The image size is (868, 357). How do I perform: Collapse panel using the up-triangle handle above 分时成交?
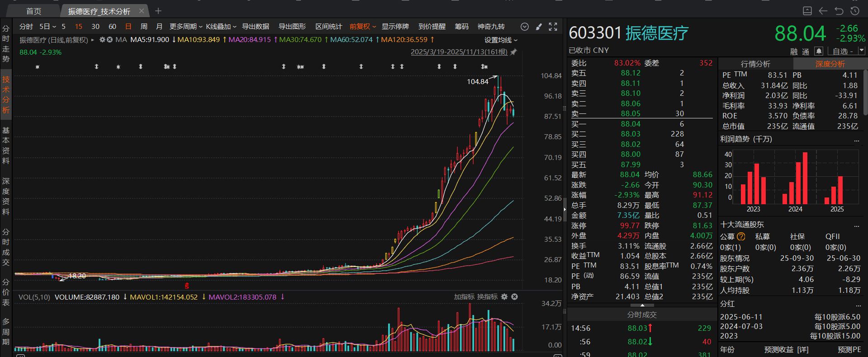(642, 305)
